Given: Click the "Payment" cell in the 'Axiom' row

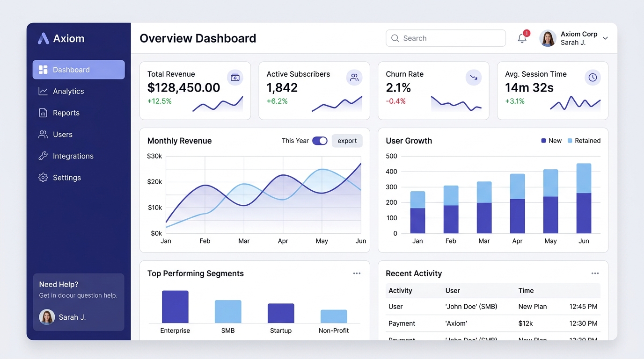Looking at the screenshot, I should [x=402, y=323].
